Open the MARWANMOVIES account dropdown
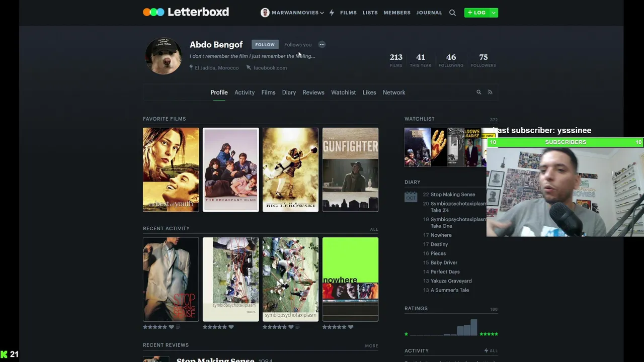The image size is (644, 362). click(x=292, y=13)
